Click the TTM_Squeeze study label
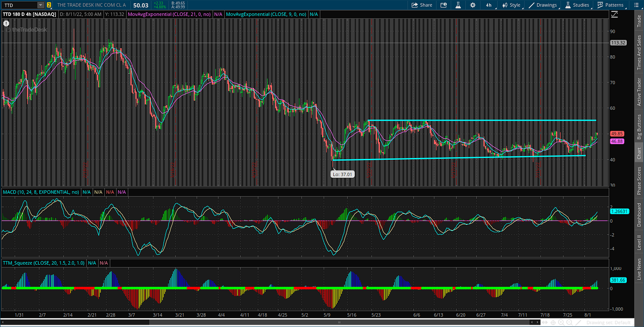 click(44, 263)
